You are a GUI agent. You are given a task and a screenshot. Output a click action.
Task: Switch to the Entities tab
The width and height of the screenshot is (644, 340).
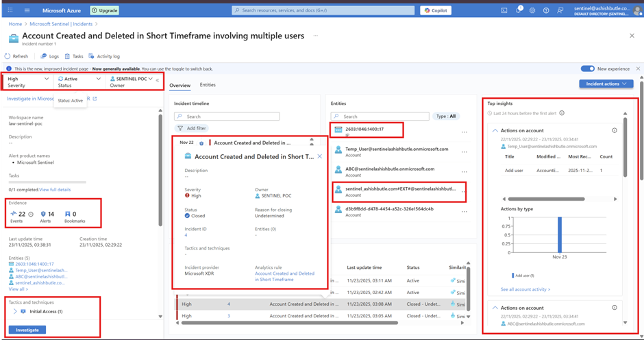(208, 85)
